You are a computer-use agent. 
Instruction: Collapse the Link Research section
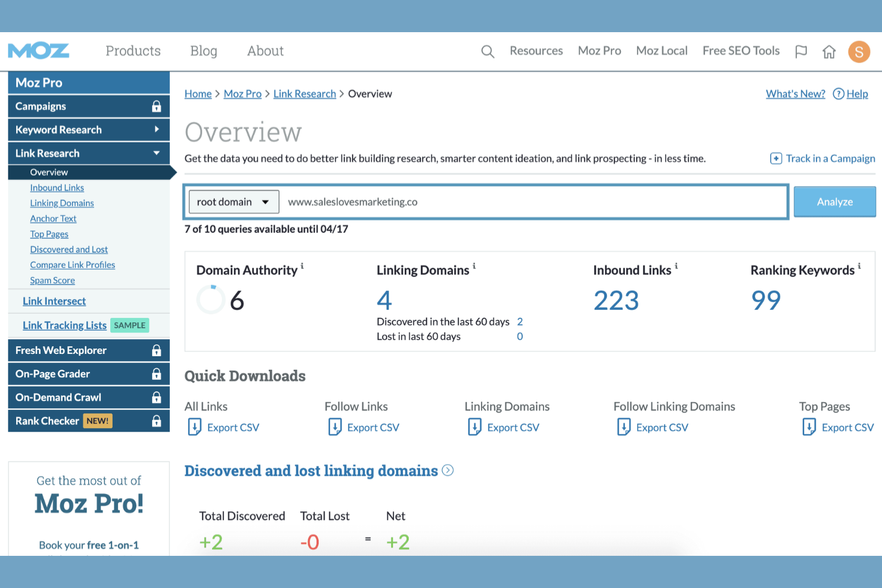156,153
